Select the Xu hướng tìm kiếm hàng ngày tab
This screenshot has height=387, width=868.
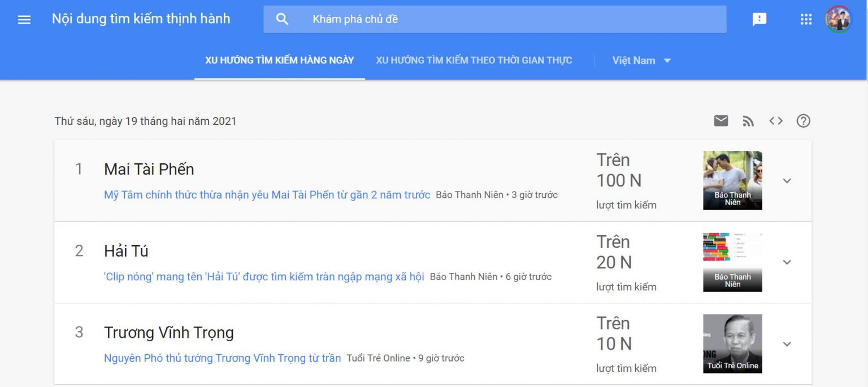[280, 60]
